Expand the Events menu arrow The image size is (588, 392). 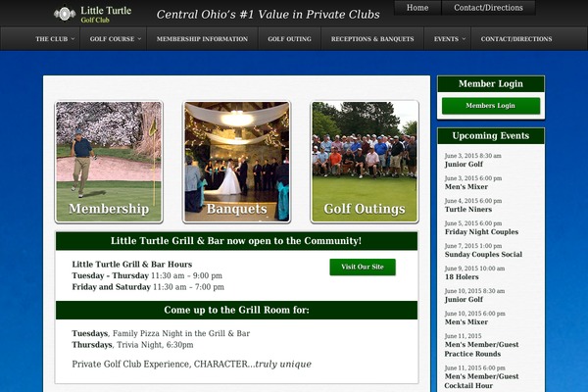click(464, 38)
